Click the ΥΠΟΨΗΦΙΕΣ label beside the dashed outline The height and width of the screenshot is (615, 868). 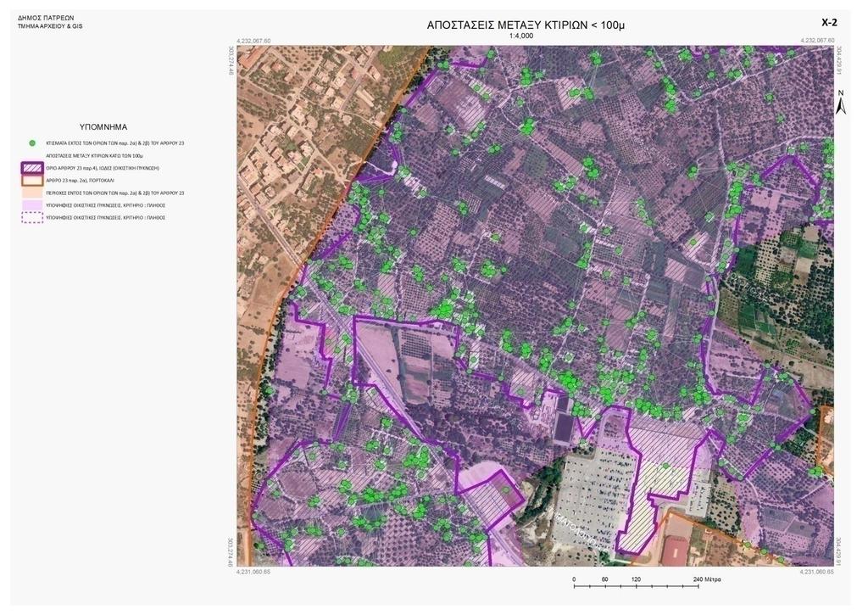tap(106, 218)
